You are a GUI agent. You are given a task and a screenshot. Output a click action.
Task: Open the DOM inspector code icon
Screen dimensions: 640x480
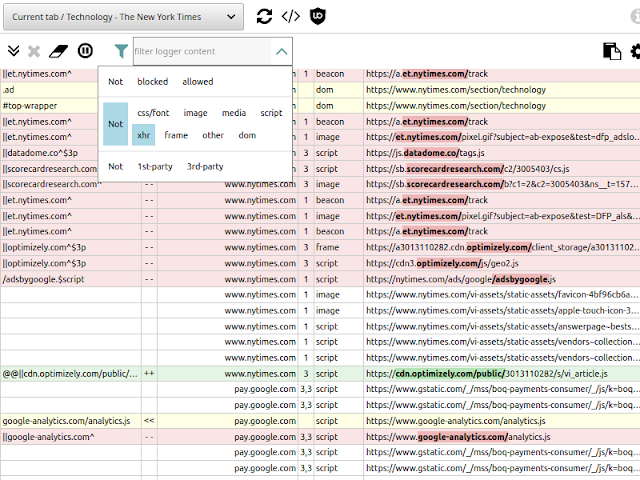291,16
